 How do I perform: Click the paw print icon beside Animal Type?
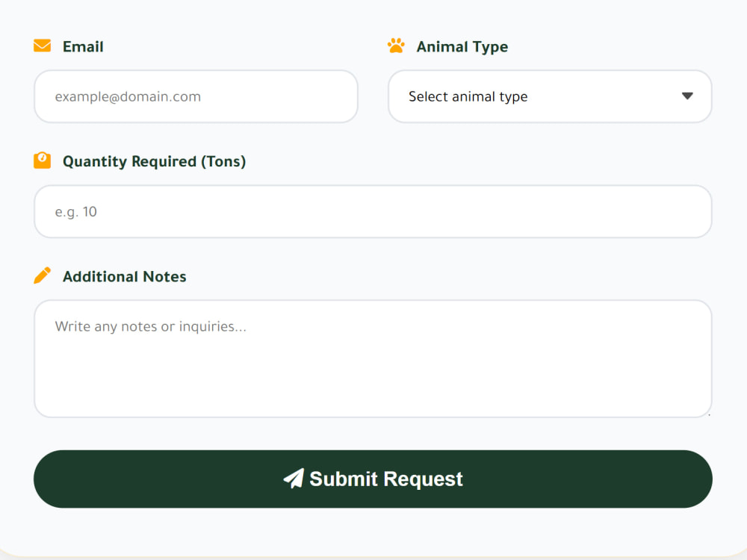[396, 46]
